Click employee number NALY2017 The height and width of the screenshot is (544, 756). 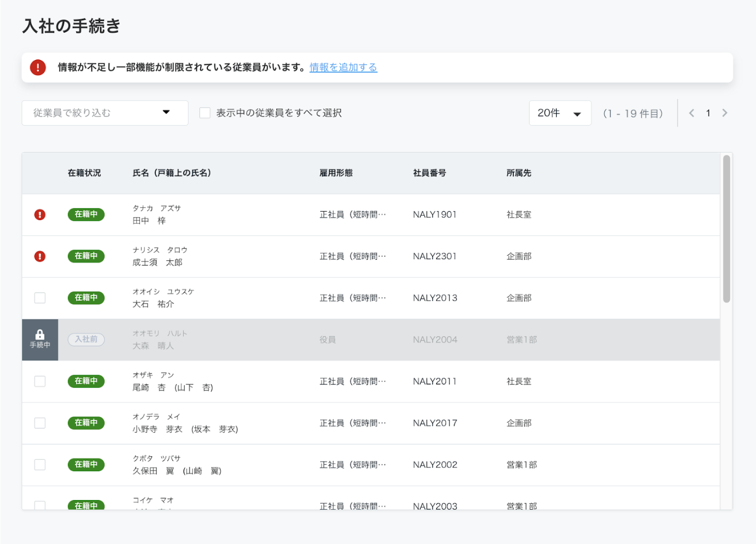tap(435, 424)
